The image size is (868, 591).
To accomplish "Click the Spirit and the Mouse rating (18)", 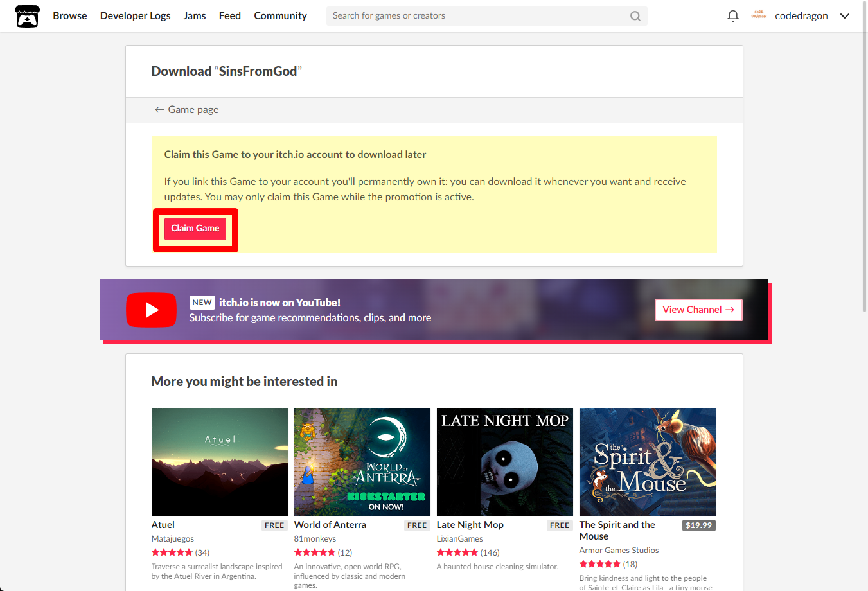I will point(608,564).
